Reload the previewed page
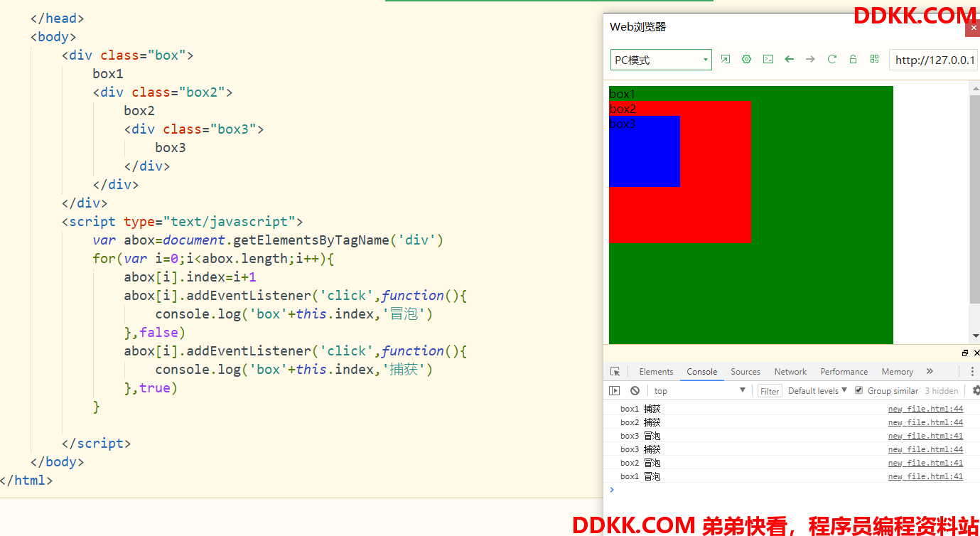980x536 pixels. [831, 60]
